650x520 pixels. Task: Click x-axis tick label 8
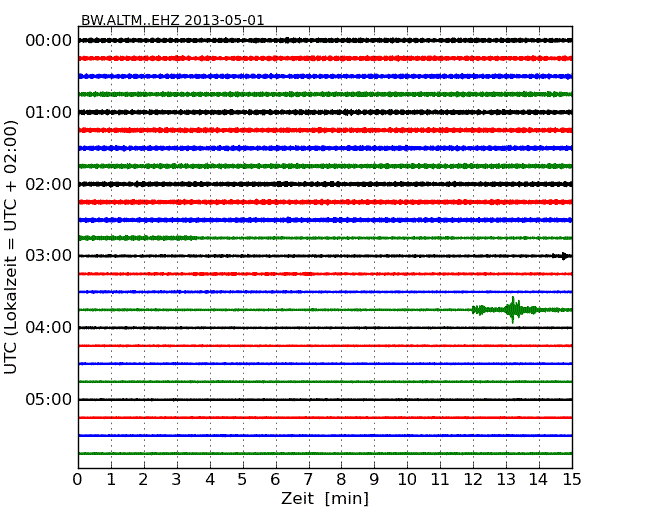tap(341, 480)
